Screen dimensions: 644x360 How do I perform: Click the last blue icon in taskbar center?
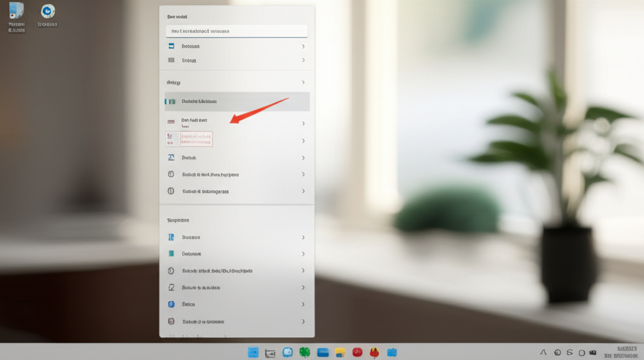click(392, 352)
